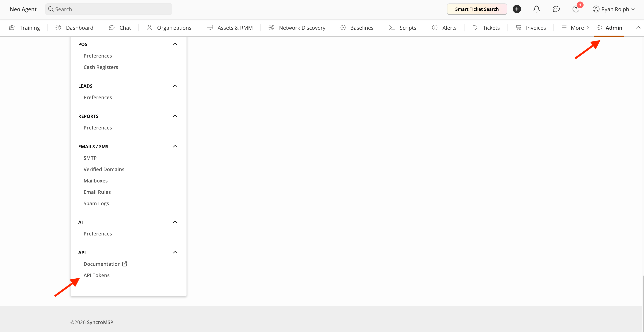Click the Neo Agent brand name
This screenshot has height=332, width=644.
tap(23, 9)
